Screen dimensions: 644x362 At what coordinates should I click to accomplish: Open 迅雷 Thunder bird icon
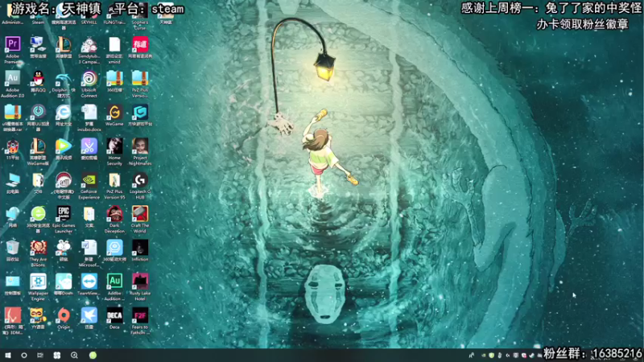(x=89, y=315)
